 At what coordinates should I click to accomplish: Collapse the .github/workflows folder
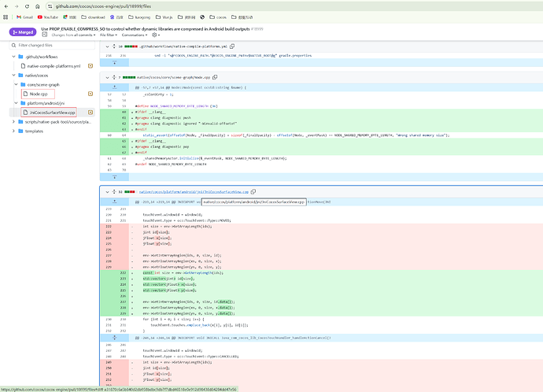(x=13, y=57)
